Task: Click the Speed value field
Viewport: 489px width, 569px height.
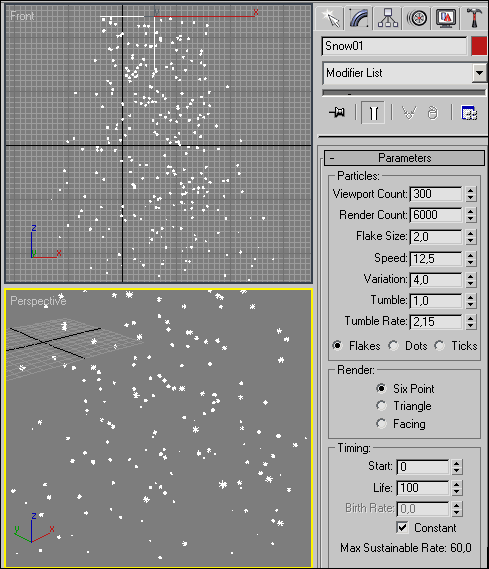Action: [x=436, y=258]
